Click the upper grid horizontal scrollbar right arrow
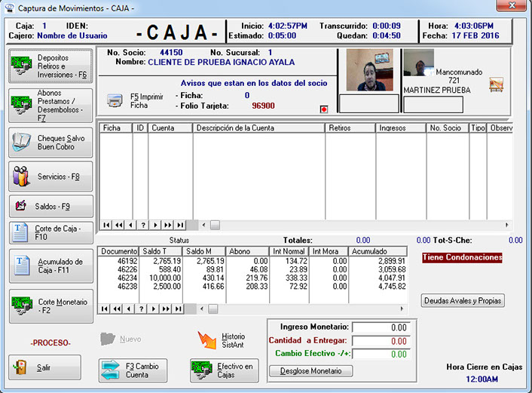The image size is (532, 393). click(506, 225)
